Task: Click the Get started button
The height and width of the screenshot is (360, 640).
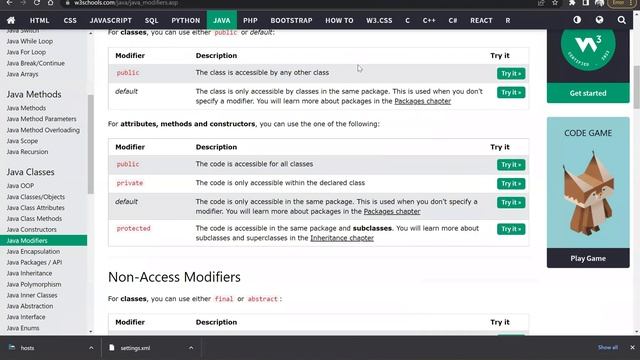Action: (588, 93)
